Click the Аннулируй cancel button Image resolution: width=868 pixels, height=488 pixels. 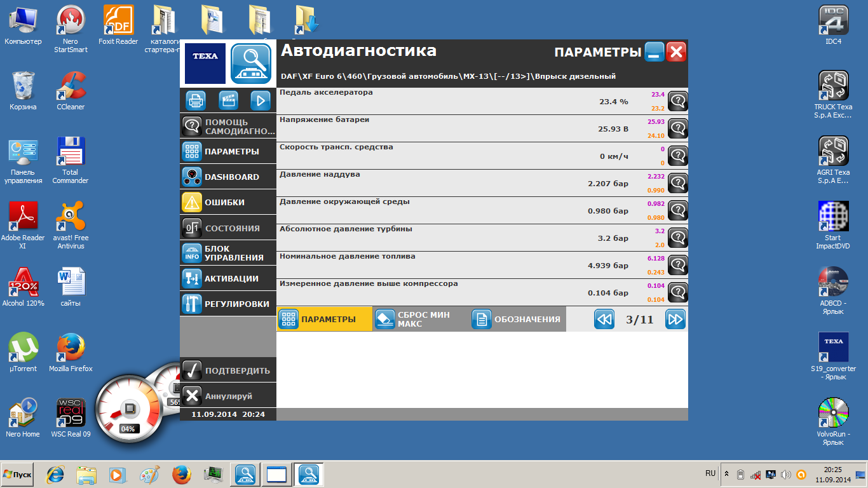[228, 396]
